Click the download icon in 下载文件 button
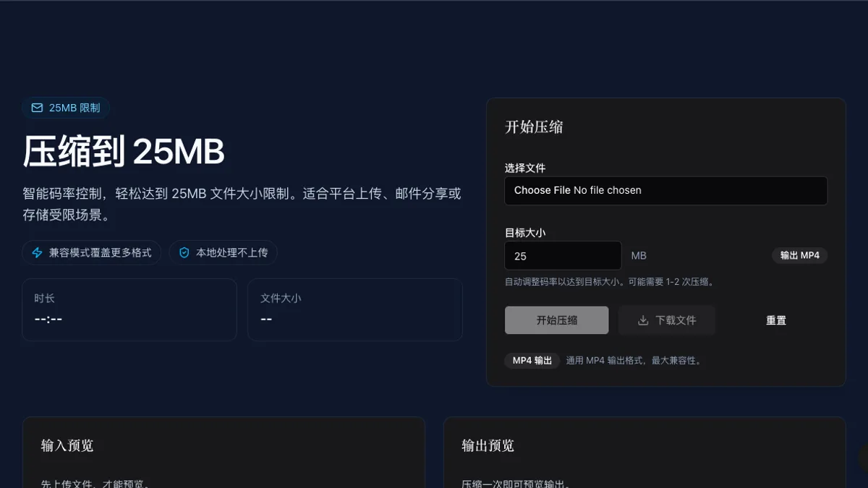868x488 pixels. point(643,320)
